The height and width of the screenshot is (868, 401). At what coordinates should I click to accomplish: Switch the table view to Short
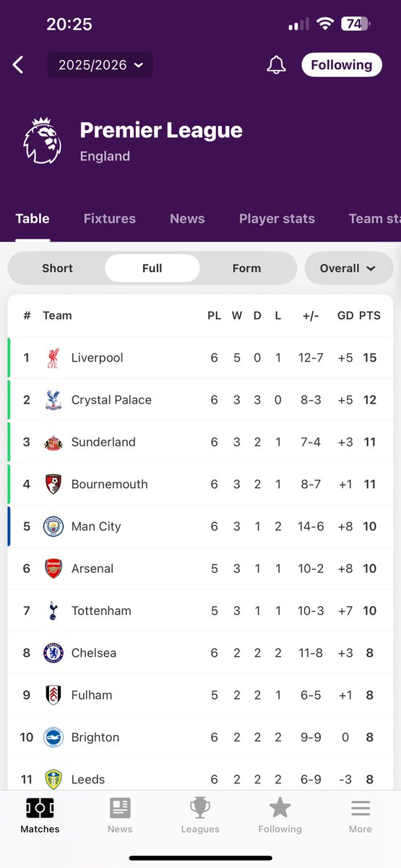click(x=57, y=268)
